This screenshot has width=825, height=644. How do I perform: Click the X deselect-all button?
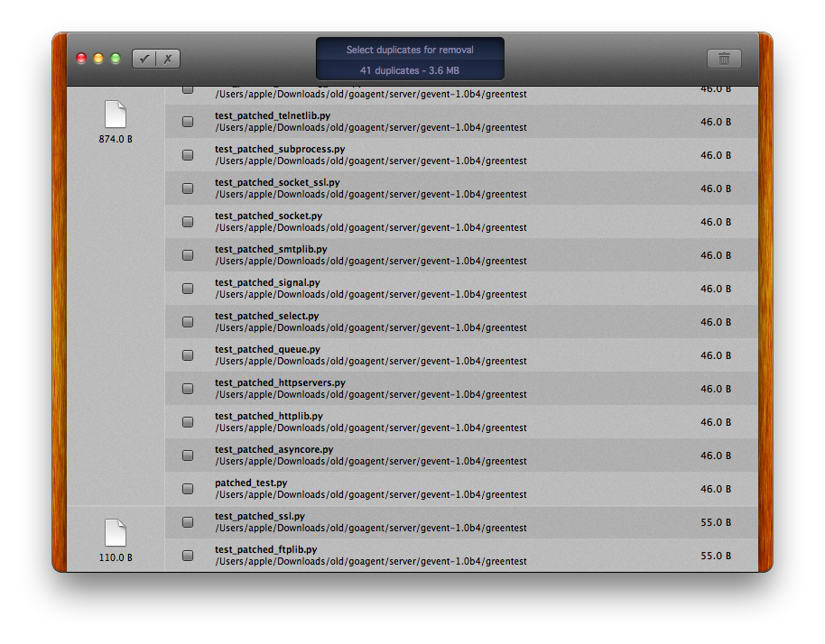click(168, 59)
